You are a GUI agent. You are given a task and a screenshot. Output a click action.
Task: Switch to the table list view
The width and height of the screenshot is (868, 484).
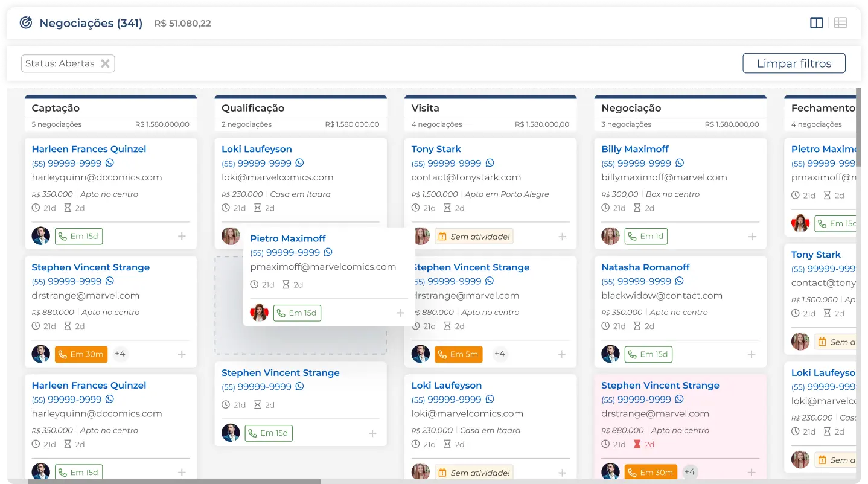pyautogui.click(x=841, y=23)
